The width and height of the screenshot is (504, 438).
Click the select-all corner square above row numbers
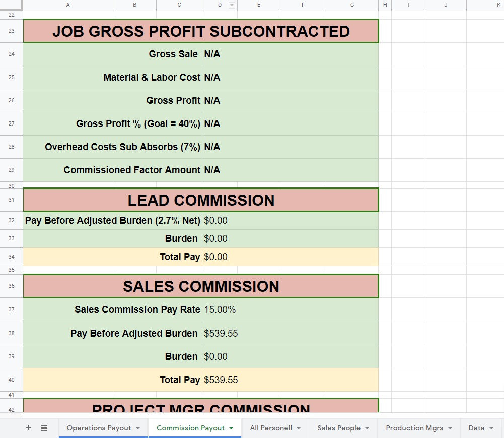coord(11,5)
